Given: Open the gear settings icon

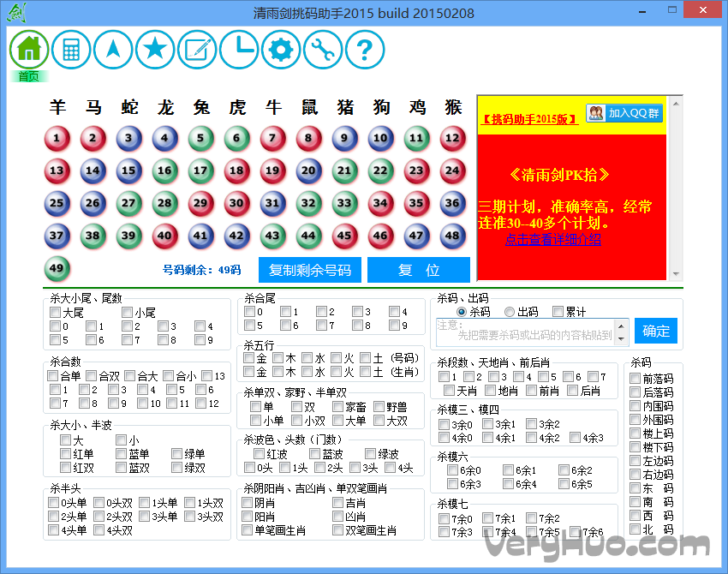Looking at the screenshot, I should [281, 50].
